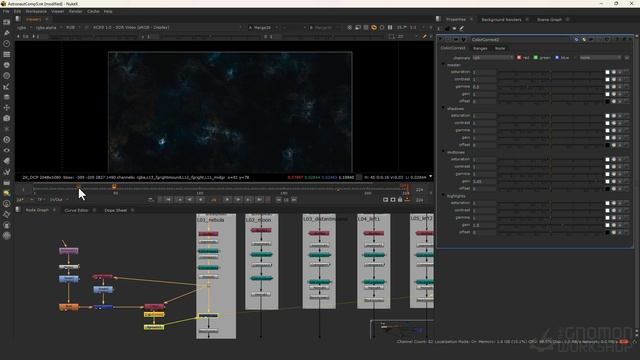Image resolution: width=640 pixels, height=360 pixels.
Task: Open shadows gamma color swatch
Action: 607,131
